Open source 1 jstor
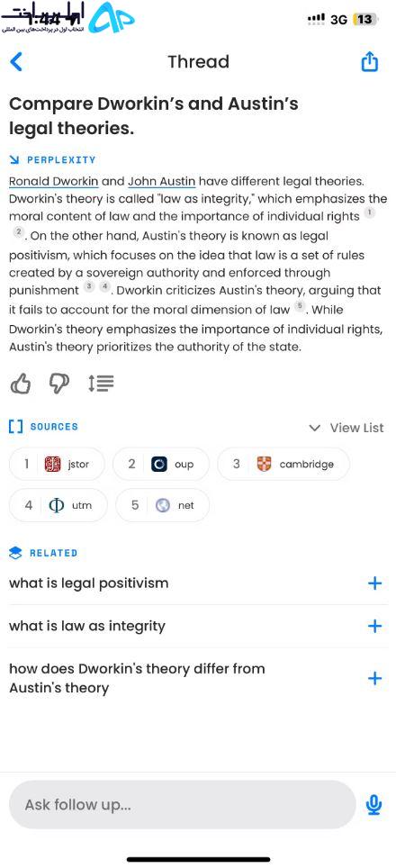This screenshot has width=396, height=868. [57, 464]
